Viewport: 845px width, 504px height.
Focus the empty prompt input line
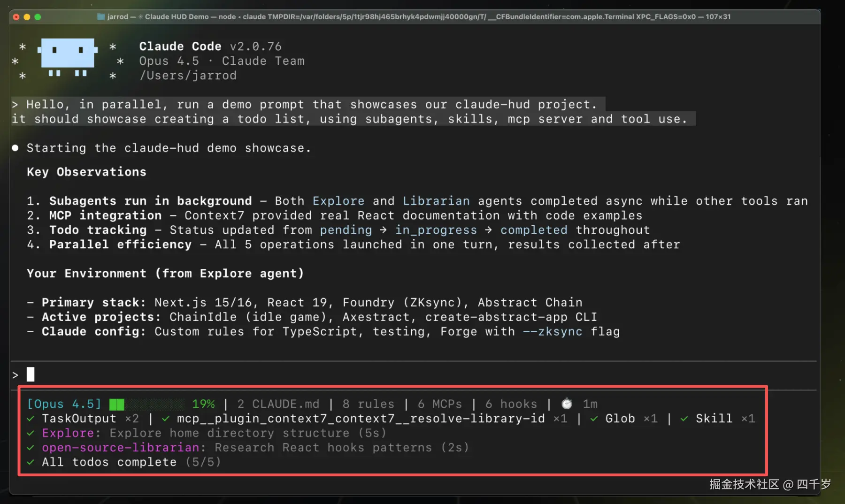(x=413, y=375)
